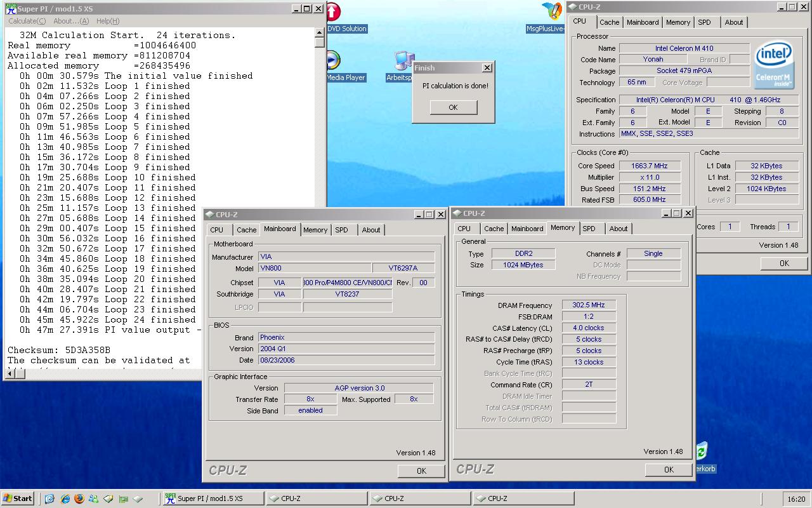Click the taskbar clock showing 16:20

(796, 499)
